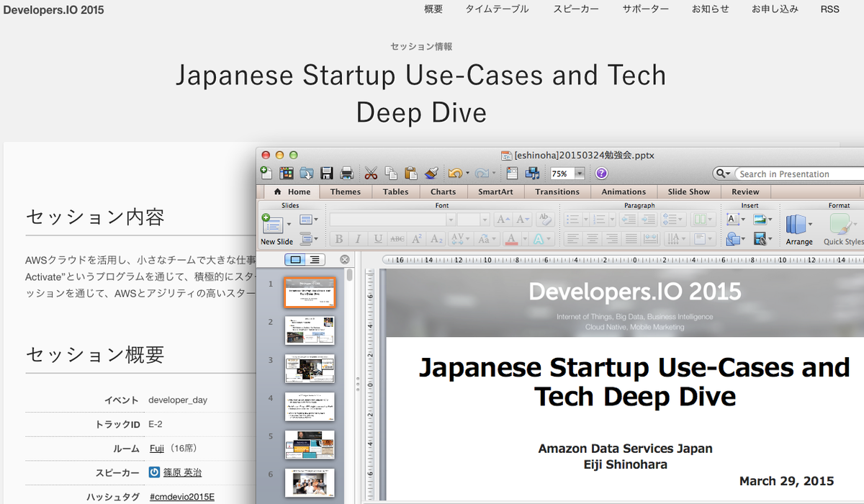864x504 pixels.
Task: Open the #cmdevio2015E hashtag link
Action: (x=182, y=497)
